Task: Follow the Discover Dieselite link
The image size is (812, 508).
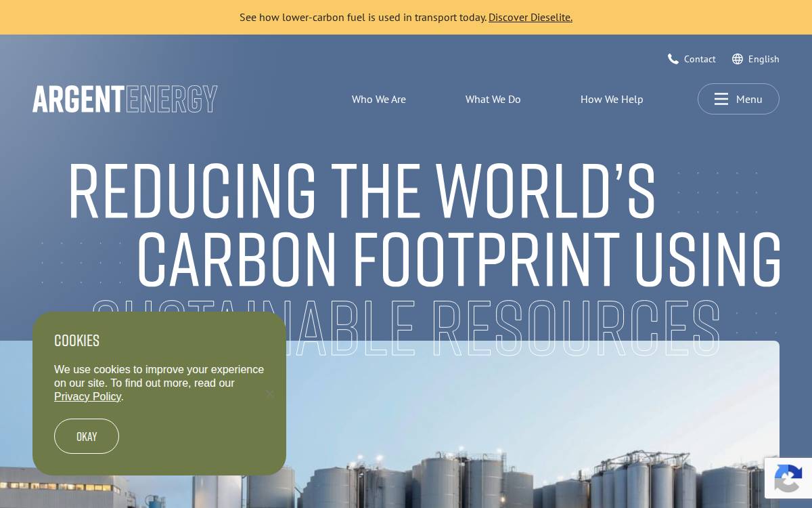Action: click(x=531, y=17)
